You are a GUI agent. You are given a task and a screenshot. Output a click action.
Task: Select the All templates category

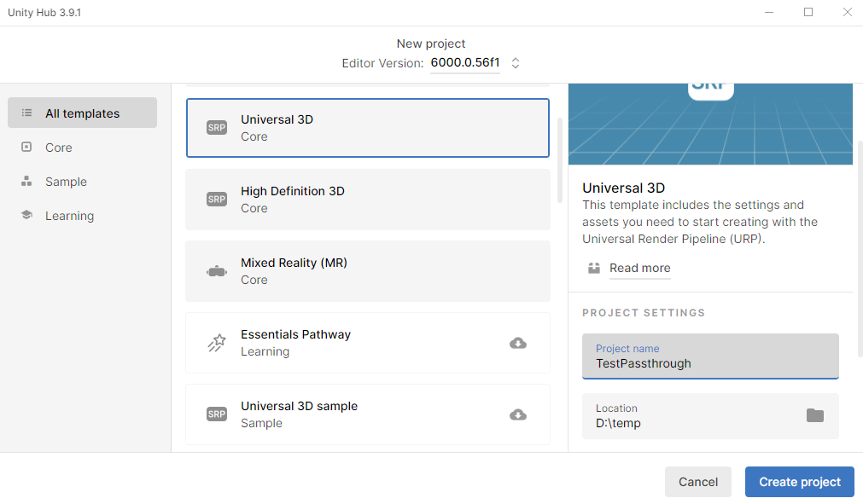pyautogui.click(x=83, y=113)
